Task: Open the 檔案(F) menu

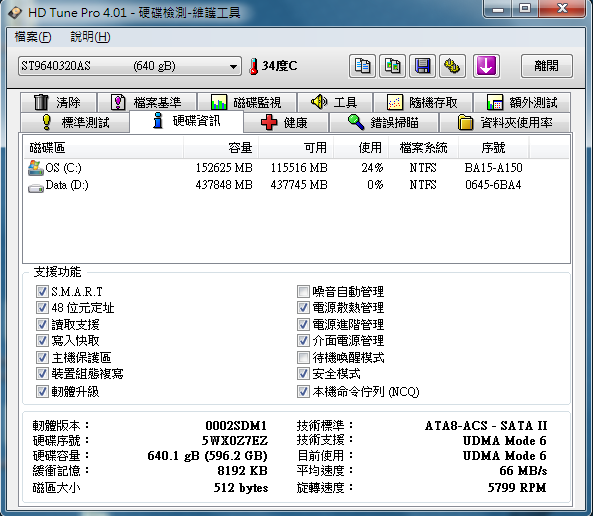Action: (33, 37)
